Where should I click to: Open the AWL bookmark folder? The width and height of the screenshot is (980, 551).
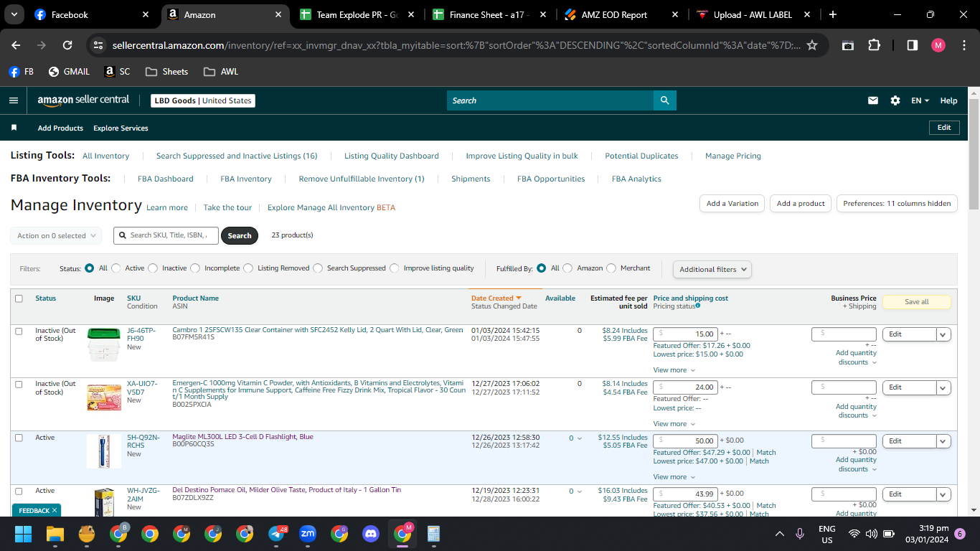point(221,72)
